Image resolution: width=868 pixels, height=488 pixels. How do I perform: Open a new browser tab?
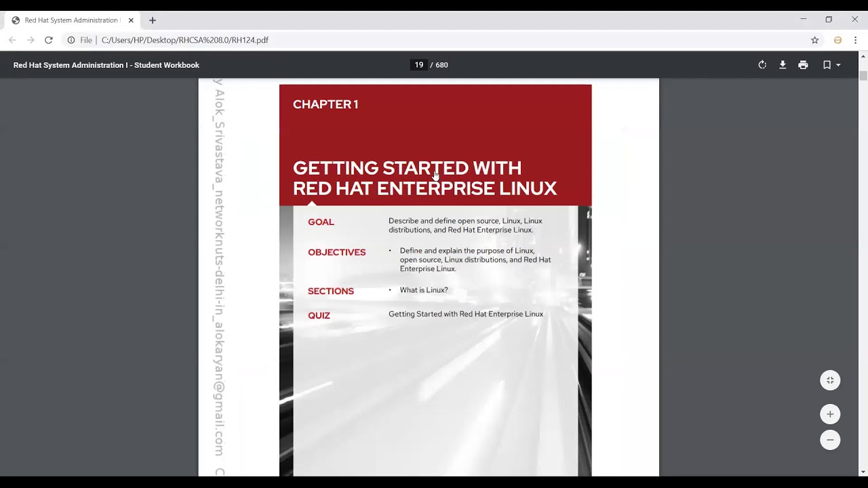tap(153, 20)
